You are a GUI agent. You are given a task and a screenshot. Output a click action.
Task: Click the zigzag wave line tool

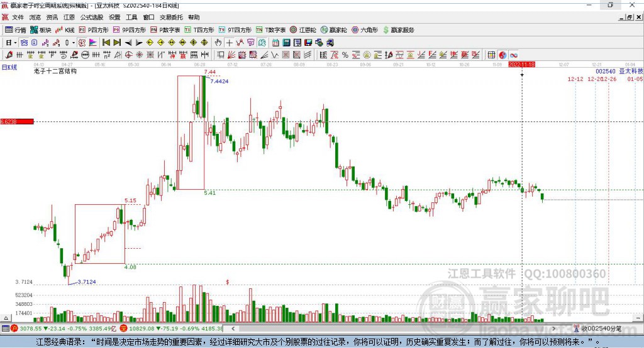click(275, 55)
